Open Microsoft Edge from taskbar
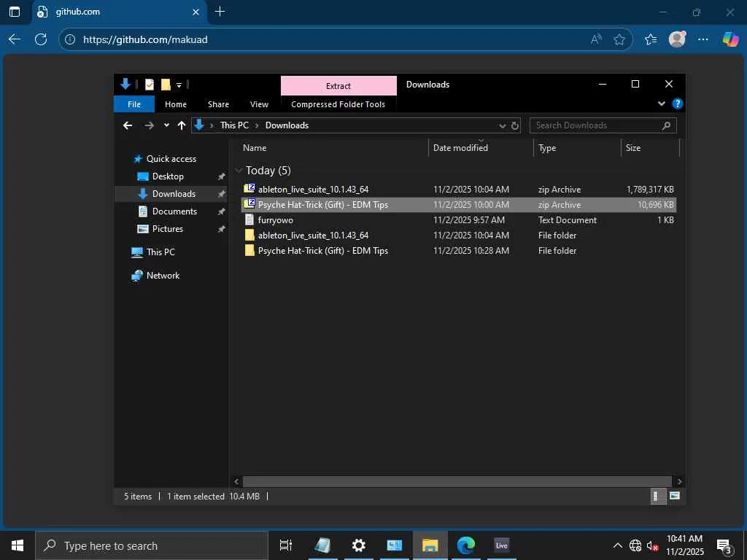Image resolution: width=747 pixels, height=560 pixels. click(x=465, y=545)
